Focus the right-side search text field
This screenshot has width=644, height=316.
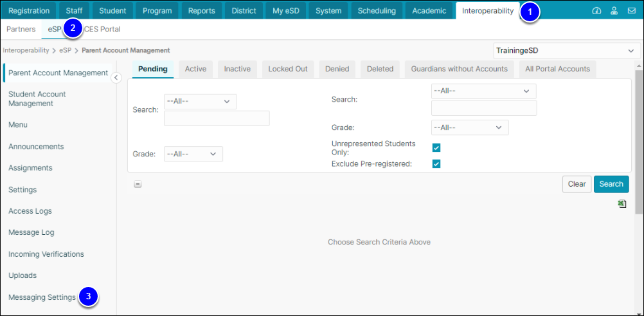click(484, 108)
